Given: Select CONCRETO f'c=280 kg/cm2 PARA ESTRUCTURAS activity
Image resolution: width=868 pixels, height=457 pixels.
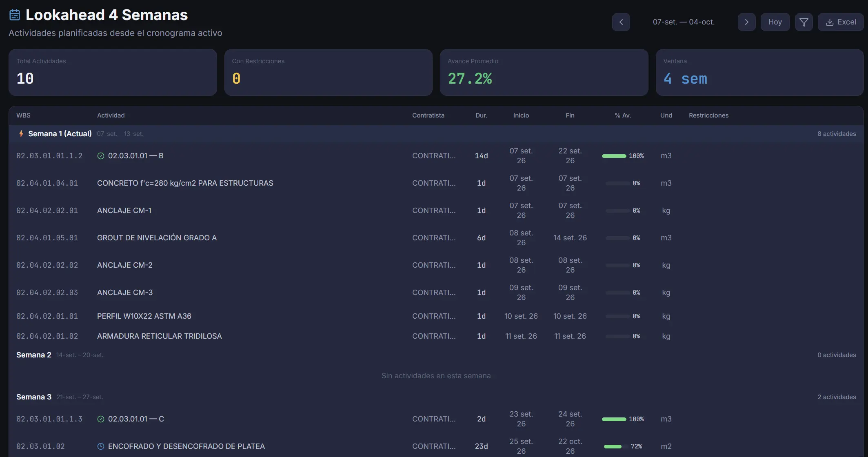Looking at the screenshot, I should click(x=185, y=183).
